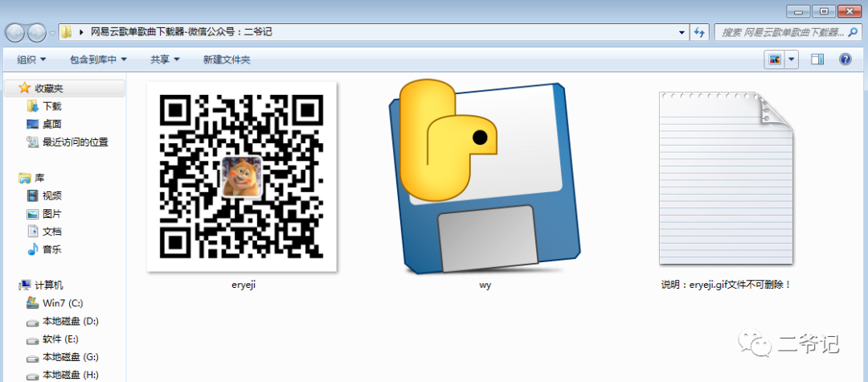The width and height of the screenshot is (868, 382).
Task: Click the 库 libraries icon
Action: [24, 178]
